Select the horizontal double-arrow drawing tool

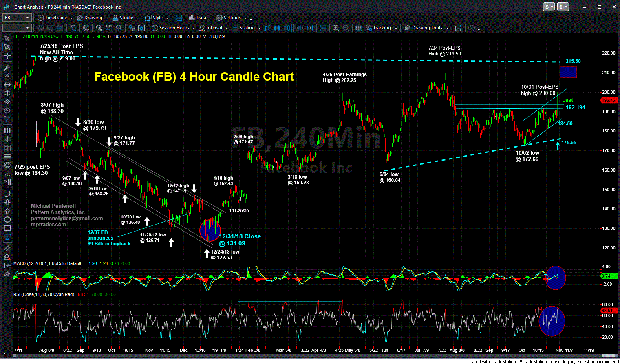pyautogui.click(x=7, y=84)
